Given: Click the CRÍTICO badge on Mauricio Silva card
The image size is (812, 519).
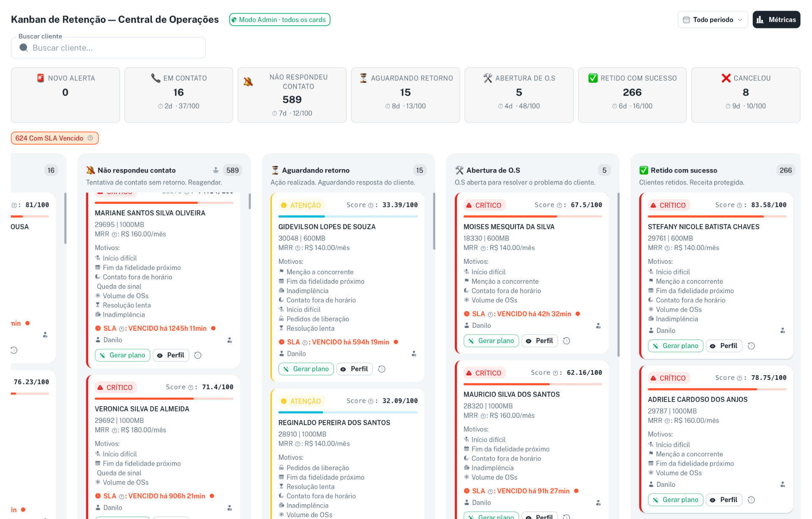Looking at the screenshot, I should pos(484,373).
